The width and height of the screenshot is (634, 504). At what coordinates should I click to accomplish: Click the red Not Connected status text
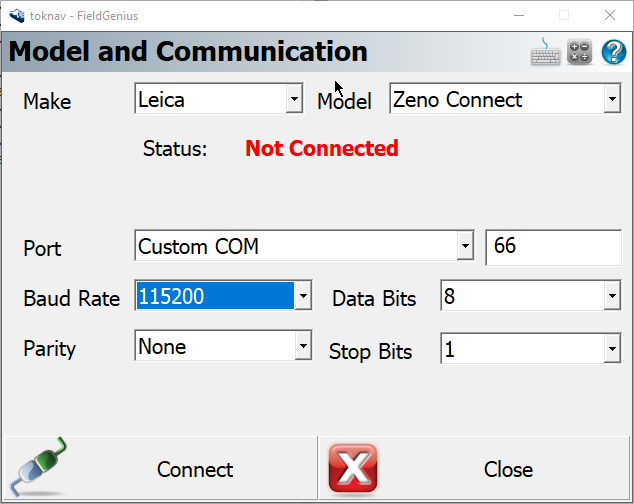pyautogui.click(x=322, y=149)
